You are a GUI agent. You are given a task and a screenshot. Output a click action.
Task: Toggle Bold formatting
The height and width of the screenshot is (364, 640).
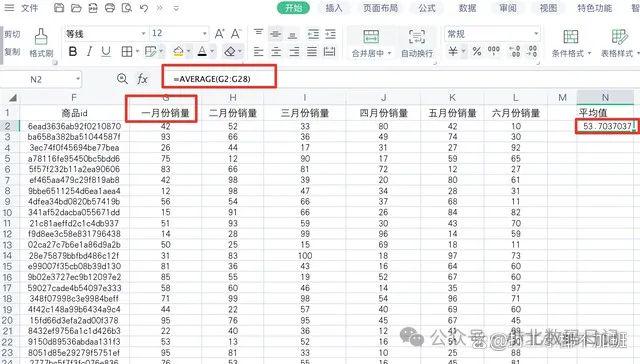[x=73, y=51]
